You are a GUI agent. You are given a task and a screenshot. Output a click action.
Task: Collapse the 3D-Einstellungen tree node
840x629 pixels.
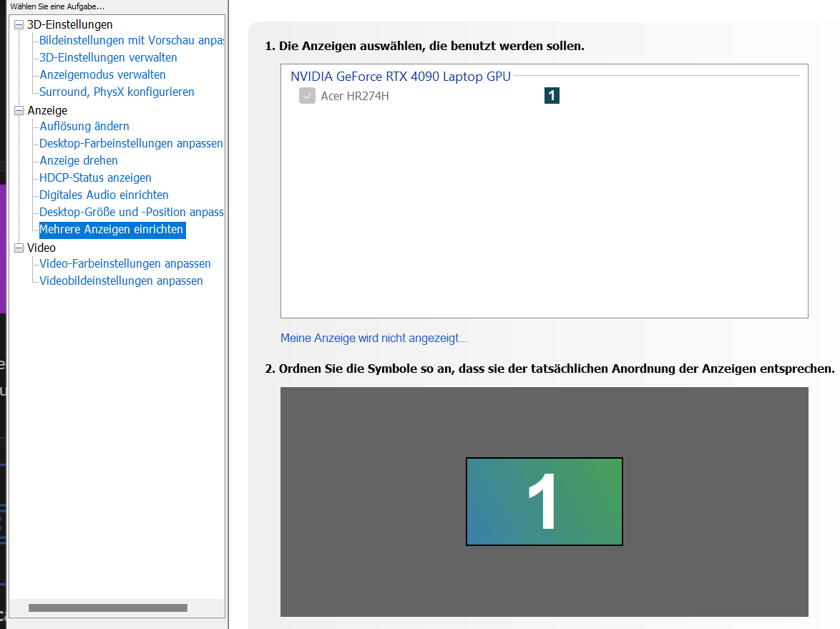[18, 24]
